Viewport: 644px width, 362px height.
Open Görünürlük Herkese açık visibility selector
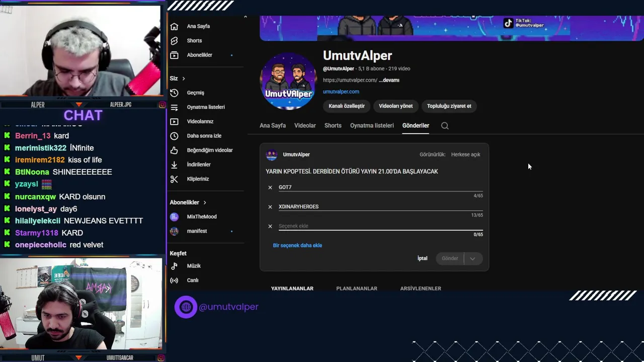pyautogui.click(x=465, y=154)
